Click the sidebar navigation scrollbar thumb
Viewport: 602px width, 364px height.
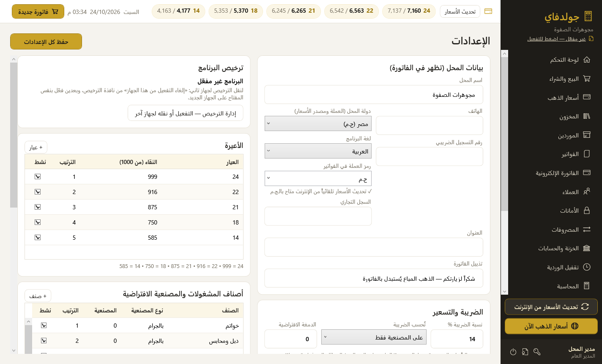(x=504, y=134)
